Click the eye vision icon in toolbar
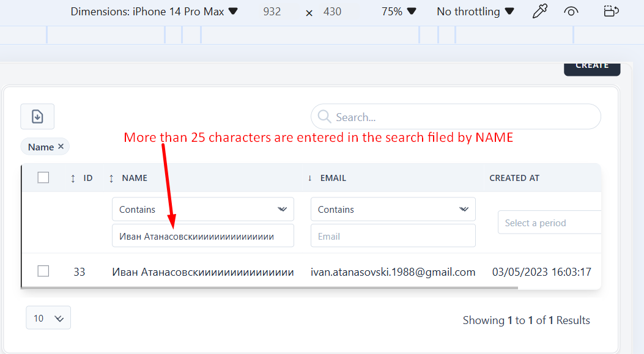The width and height of the screenshot is (644, 354). click(x=571, y=12)
